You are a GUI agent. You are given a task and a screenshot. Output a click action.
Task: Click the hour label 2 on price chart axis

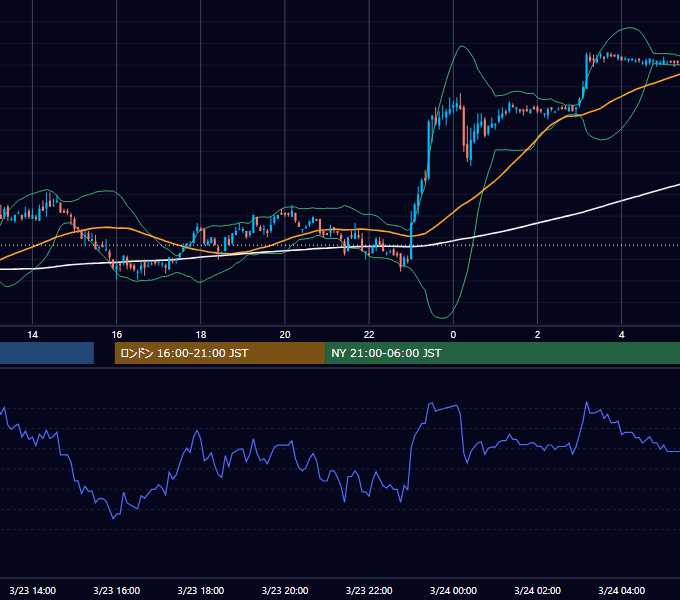point(537,335)
